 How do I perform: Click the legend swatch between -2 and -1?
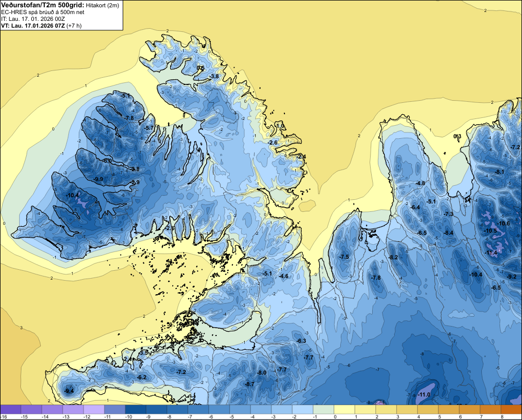pos(303,410)
